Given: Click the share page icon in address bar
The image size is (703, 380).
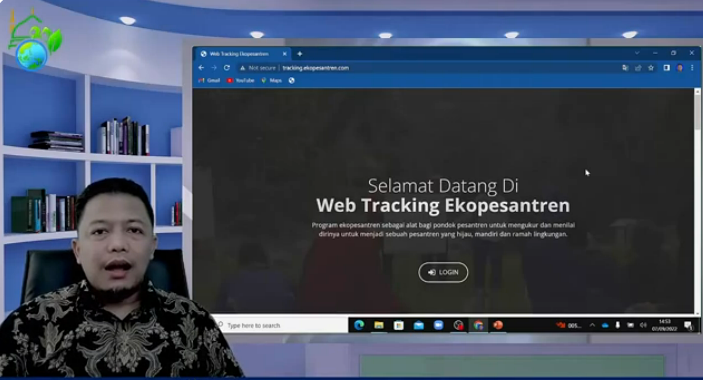Looking at the screenshot, I should click(x=638, y=68).
